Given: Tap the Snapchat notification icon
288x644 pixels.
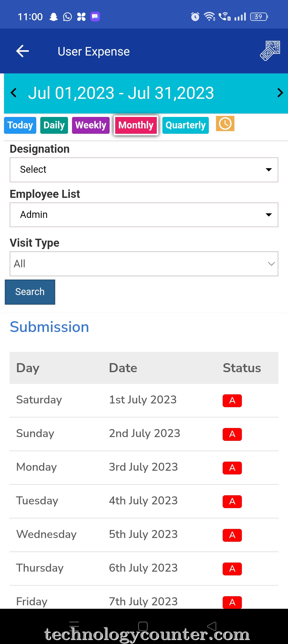Looking at the screenshot, I should 54,17.
